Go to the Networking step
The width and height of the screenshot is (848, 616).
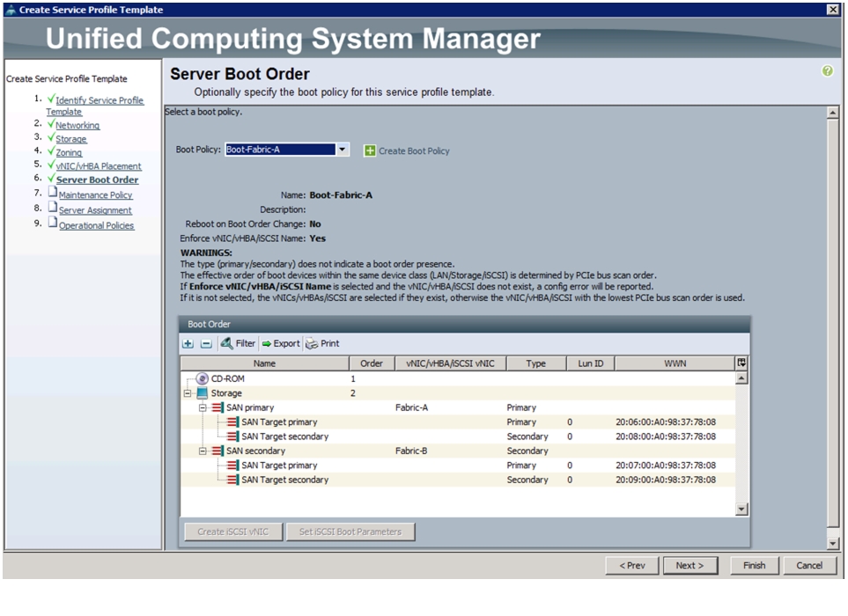click(x=77, y=125)
